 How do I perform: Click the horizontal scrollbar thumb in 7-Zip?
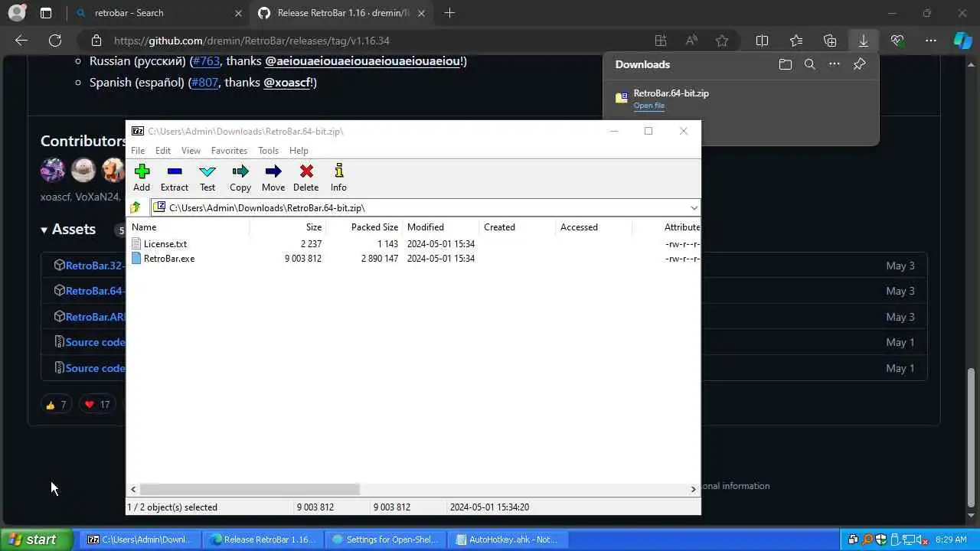[250, 489]
